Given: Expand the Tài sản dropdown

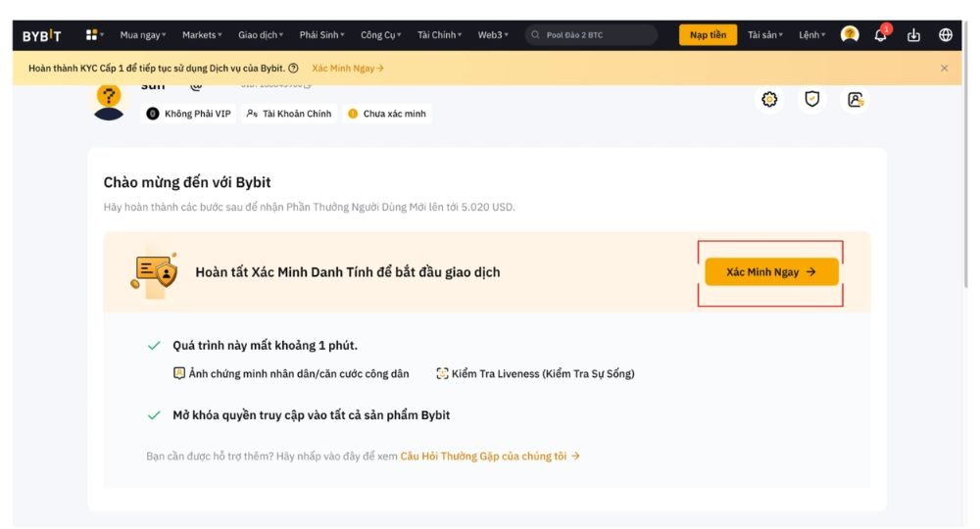Looking at the screenshot, I should tap(764, 35).
